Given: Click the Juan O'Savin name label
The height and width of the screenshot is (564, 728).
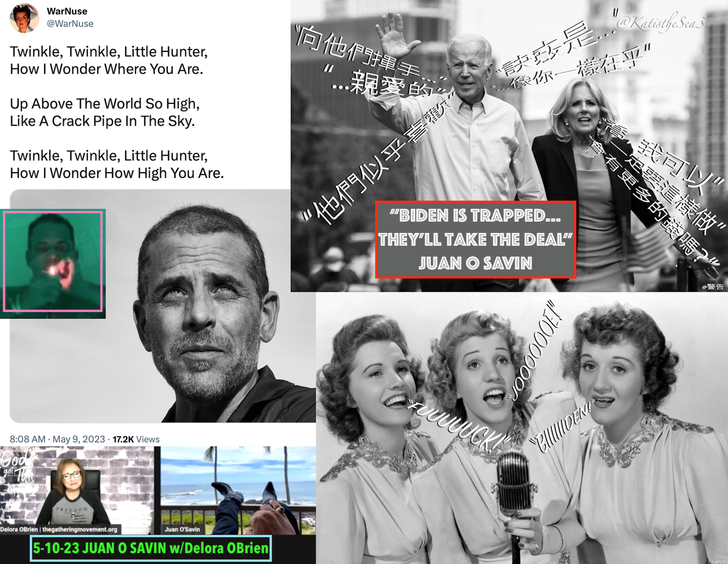Looking at the screenshot, I should pos(182,529).
